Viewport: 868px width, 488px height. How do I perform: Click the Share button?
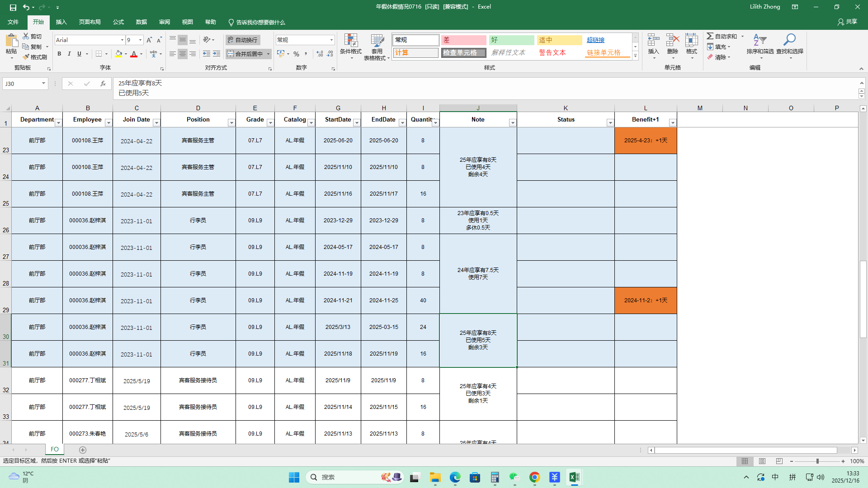click(x=847, y=22)
